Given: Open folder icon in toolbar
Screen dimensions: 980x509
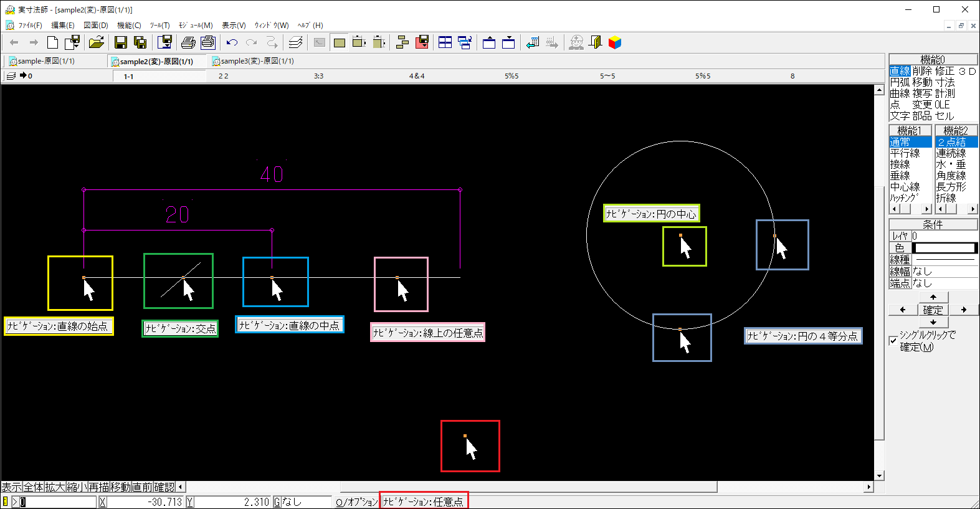Looking at the screenshot, I should 96,42.
